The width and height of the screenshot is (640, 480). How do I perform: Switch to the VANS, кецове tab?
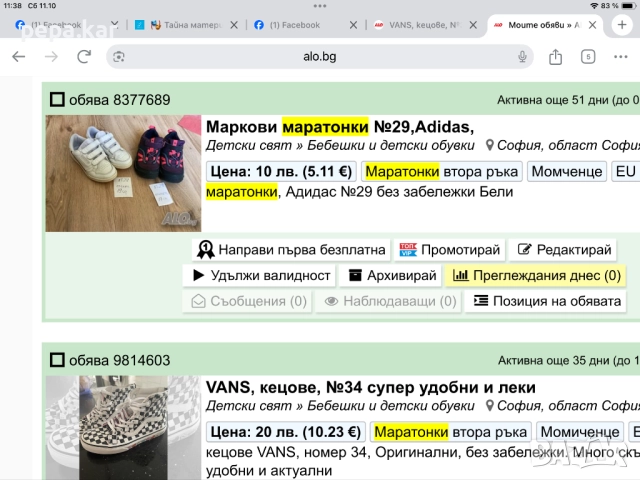point(418,25)
